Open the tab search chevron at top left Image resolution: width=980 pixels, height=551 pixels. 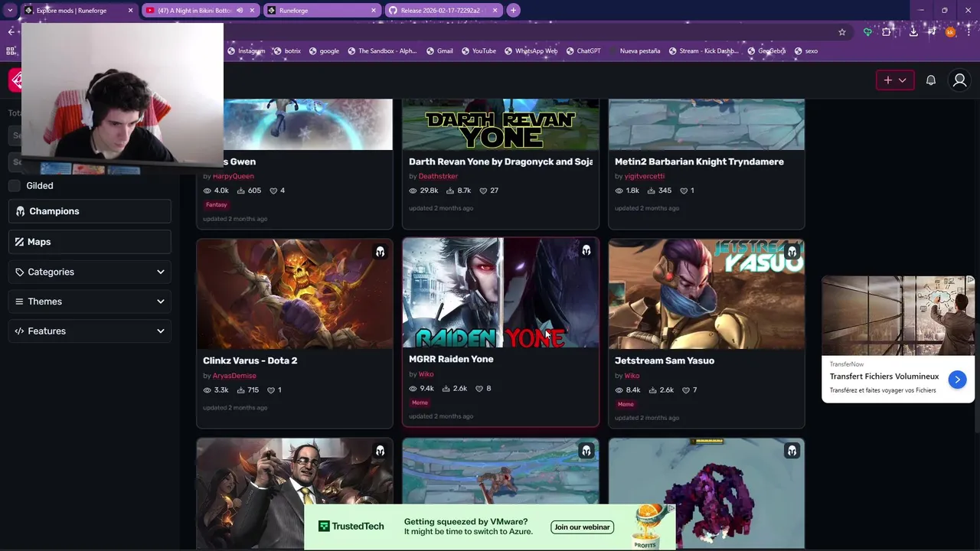point(10,11)
